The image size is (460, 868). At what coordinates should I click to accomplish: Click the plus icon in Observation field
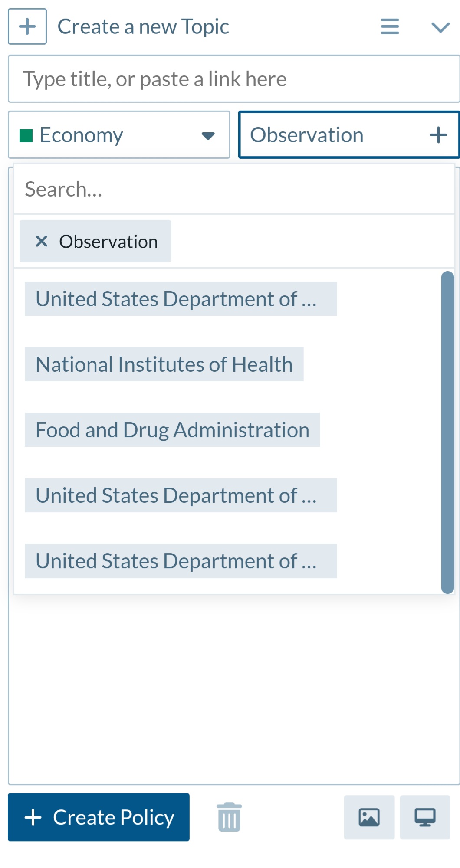pyautogui.click(x=438, y=135)
